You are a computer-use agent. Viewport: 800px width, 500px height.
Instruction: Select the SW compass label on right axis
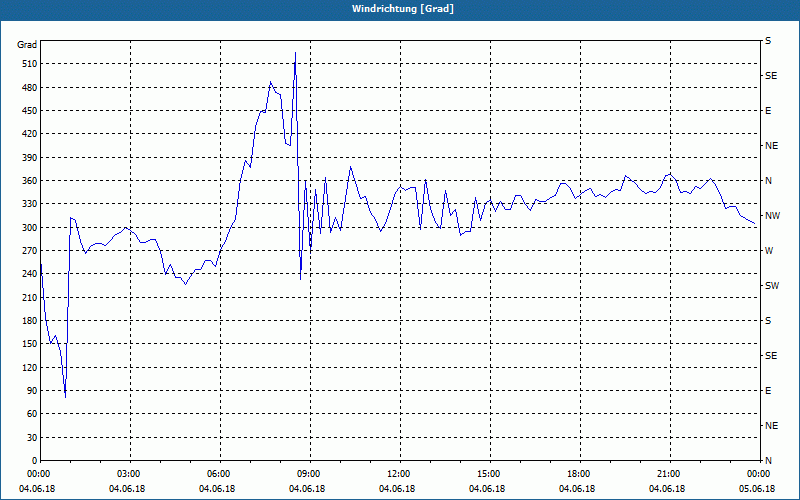click(772, 286)
